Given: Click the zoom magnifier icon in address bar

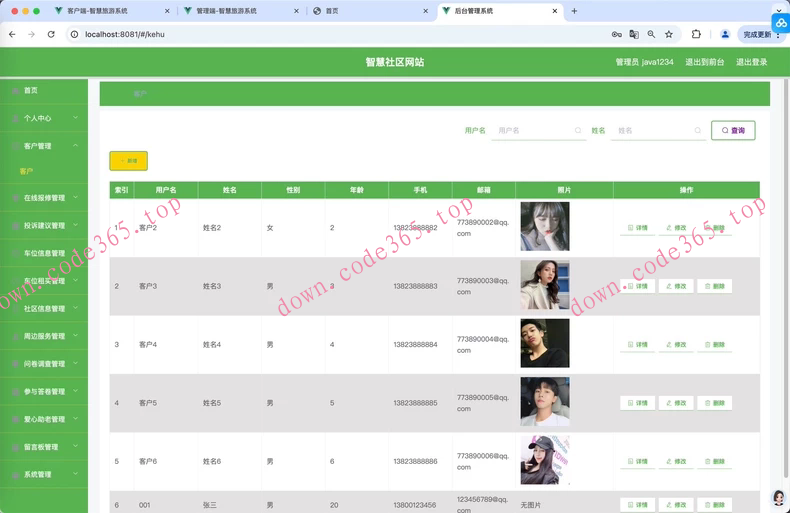Looking at the screenshot, I should tap(651, 34).
